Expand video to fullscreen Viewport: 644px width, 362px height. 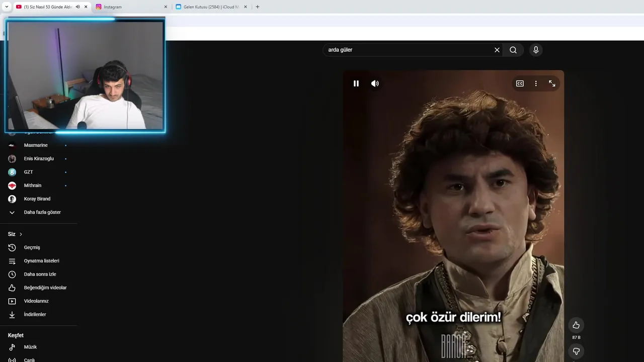pyautogui.click(x=552, y=83)
